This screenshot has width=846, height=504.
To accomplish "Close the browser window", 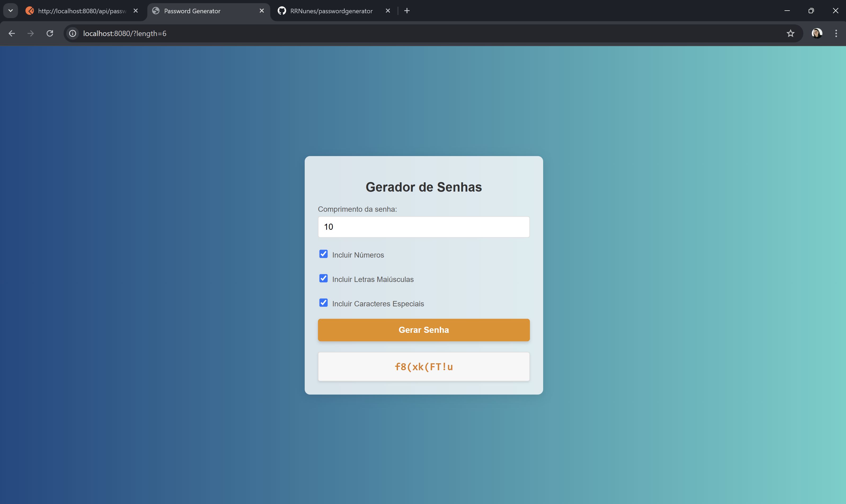I will (835, 11).
